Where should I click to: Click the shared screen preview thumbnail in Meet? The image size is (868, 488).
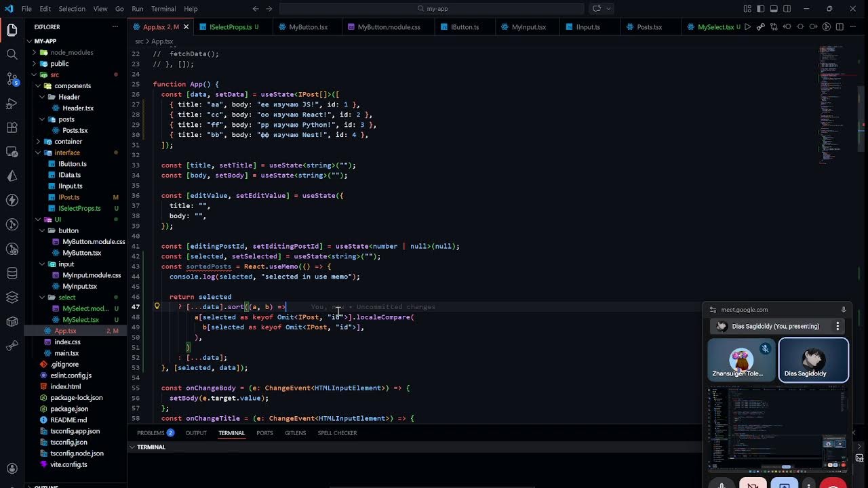point(778,429)
